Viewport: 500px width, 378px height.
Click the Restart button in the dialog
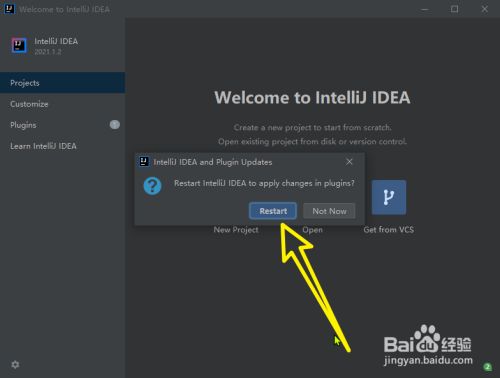tap(273, 211)
